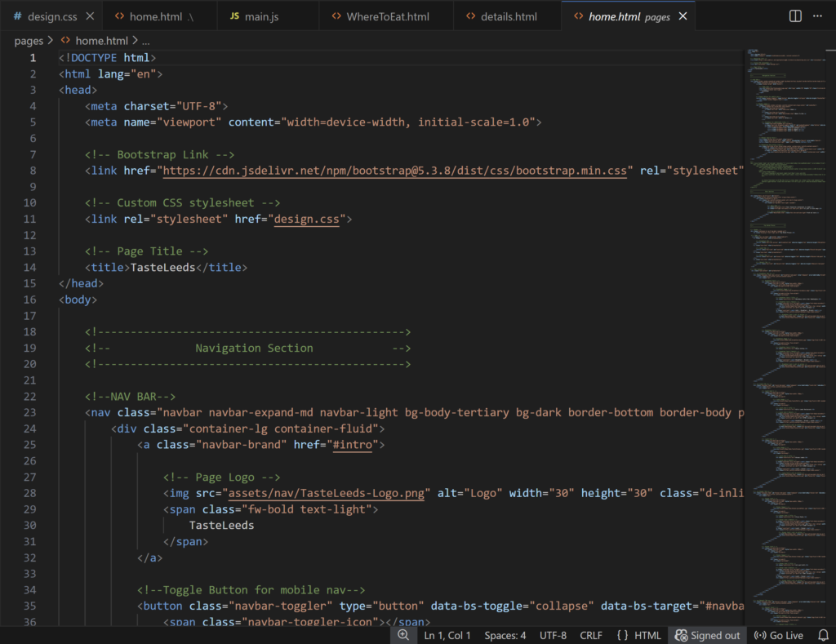Select the pages folder breadcrumb

click(29, 40)
